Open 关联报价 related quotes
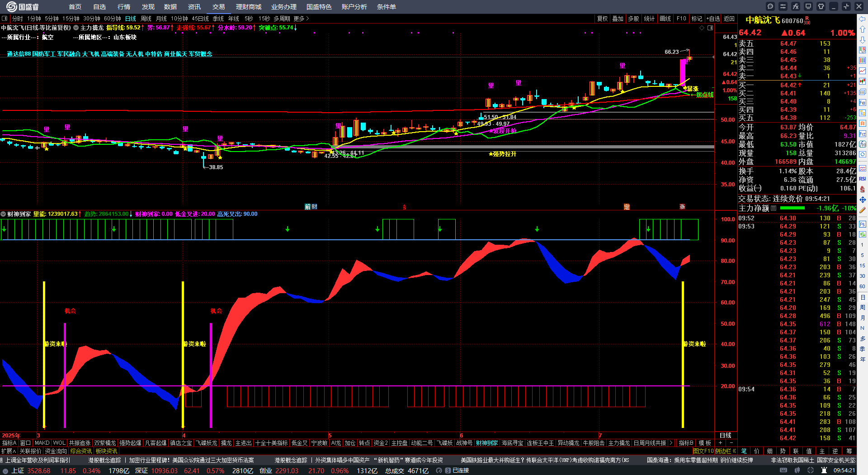This screenshot has width=868, height=475. click(x=30, y=451)
